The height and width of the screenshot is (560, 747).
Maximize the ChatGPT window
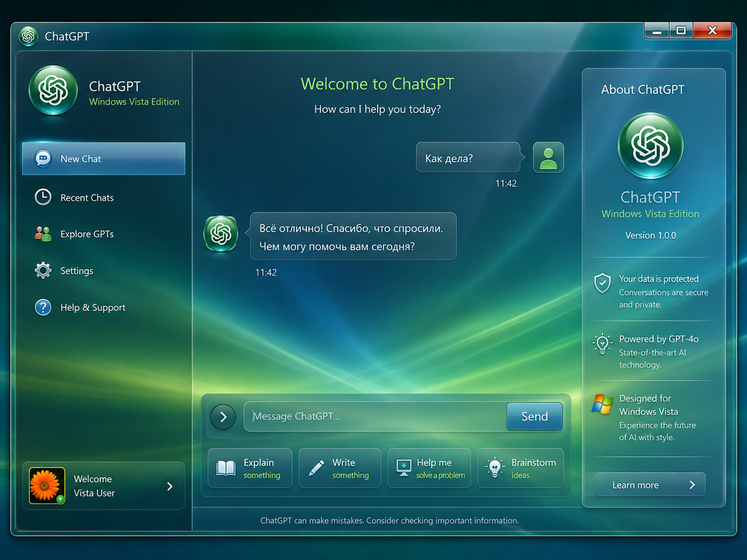coord(681,30)
